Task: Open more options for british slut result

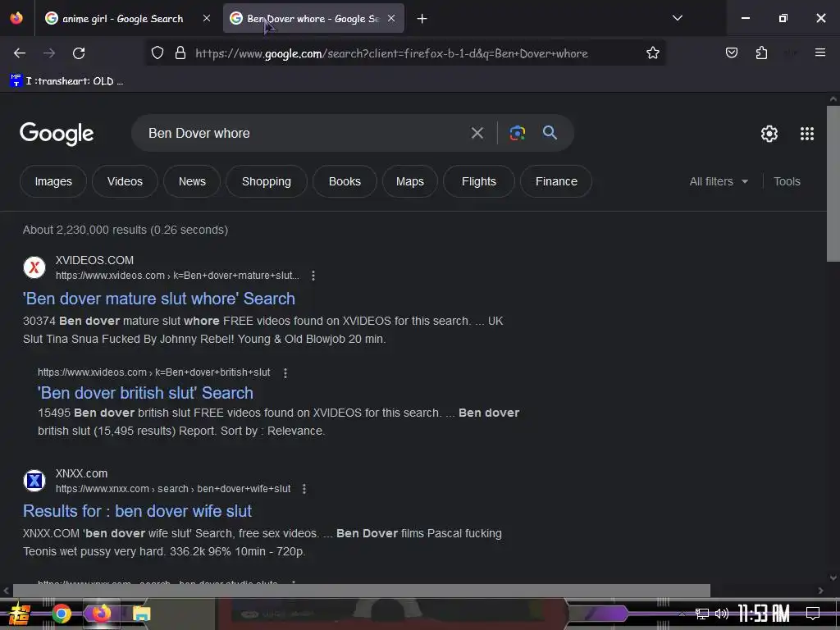Action: (285, 373)
